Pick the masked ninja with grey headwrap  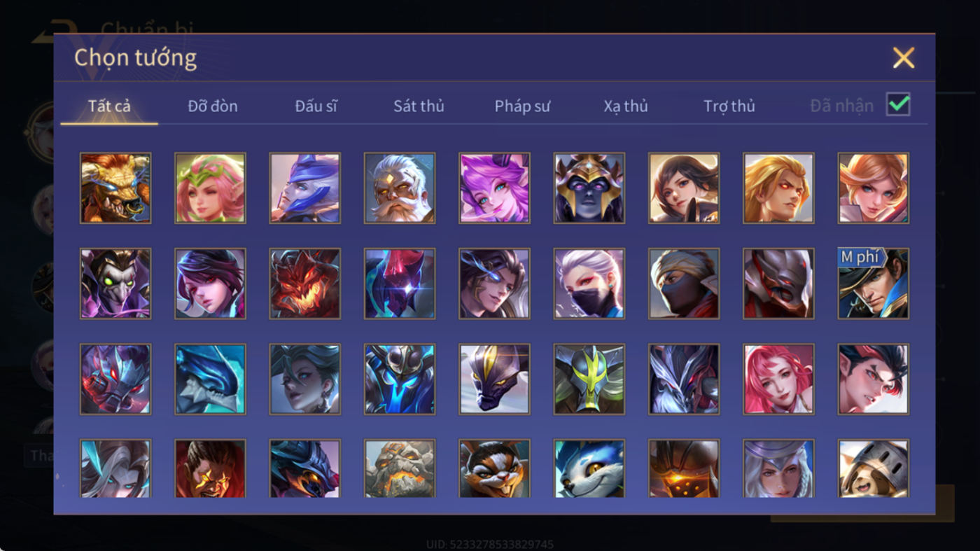[x=684, y=284]
